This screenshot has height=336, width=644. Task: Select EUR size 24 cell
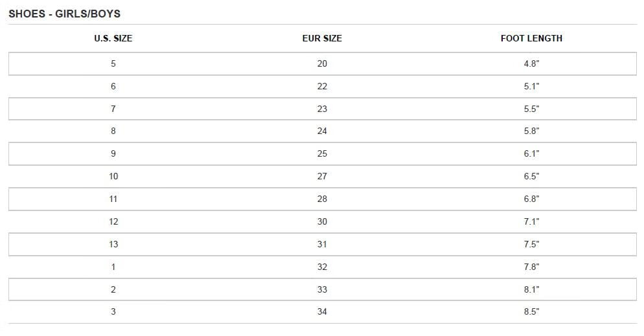(322, 131)
